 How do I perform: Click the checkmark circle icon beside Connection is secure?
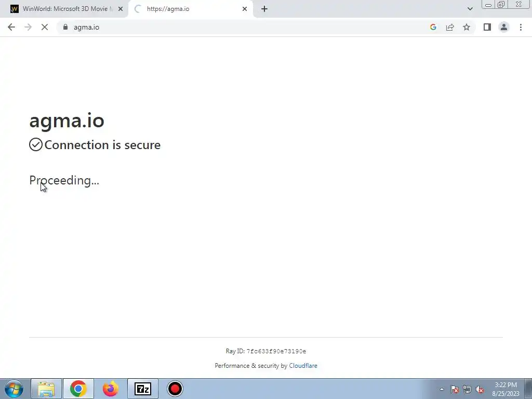36,144
